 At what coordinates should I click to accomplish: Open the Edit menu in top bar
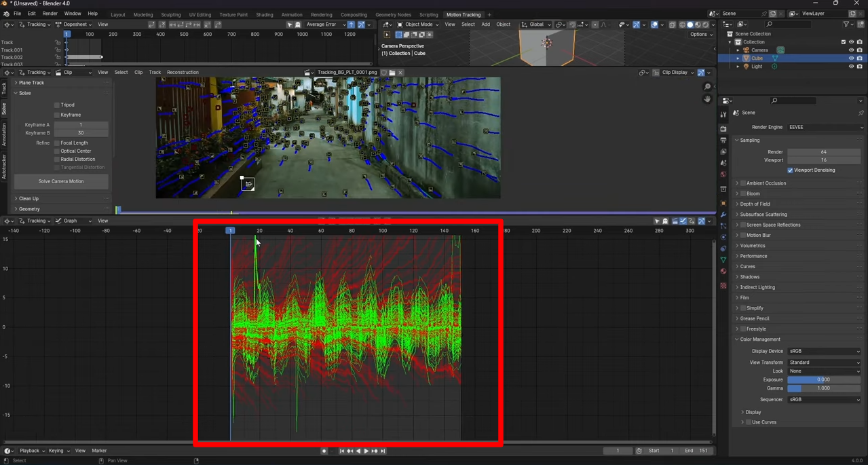coord(32,14)
